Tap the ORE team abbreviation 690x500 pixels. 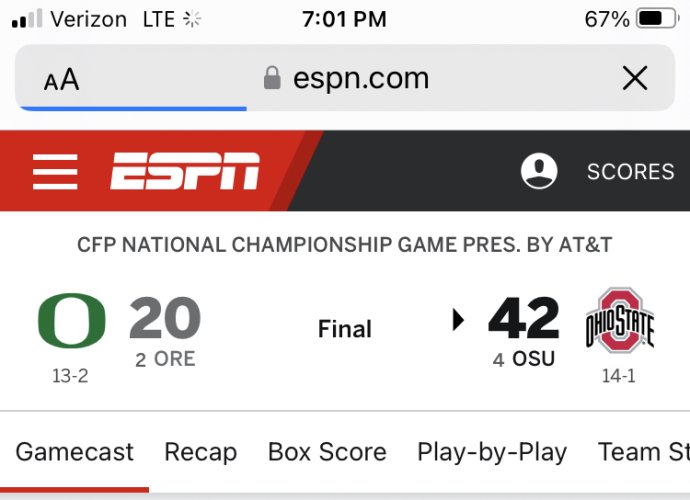click(x=174, y=359)
